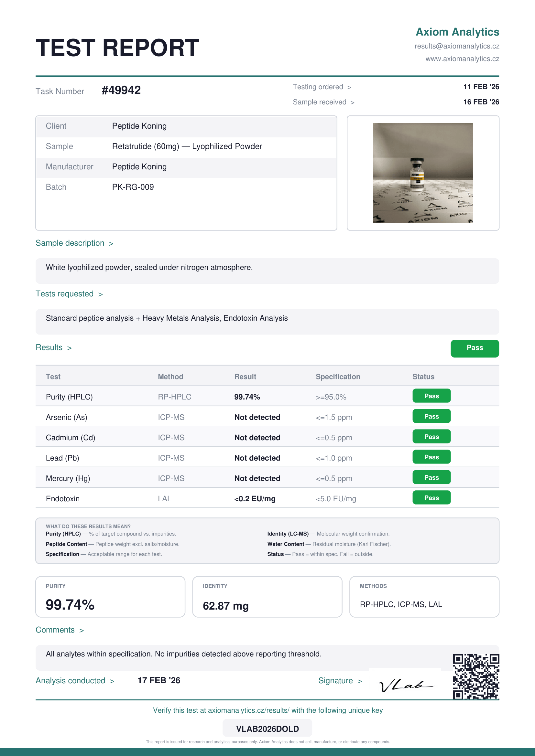Click the Axiom Analytics company name
This screenshot has width=535, height=756.
pos(457,32)
